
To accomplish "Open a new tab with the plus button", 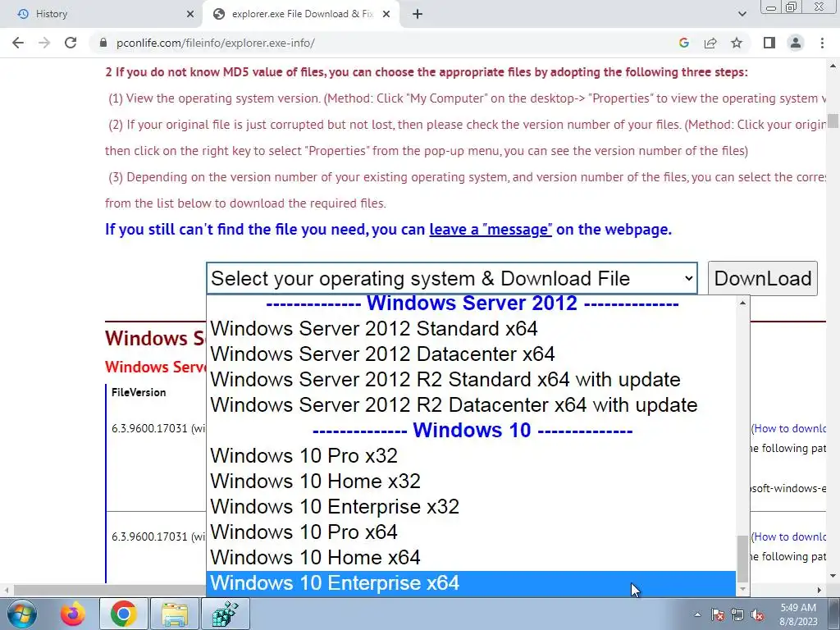I will pyautogui.click(x=418, y=14).
